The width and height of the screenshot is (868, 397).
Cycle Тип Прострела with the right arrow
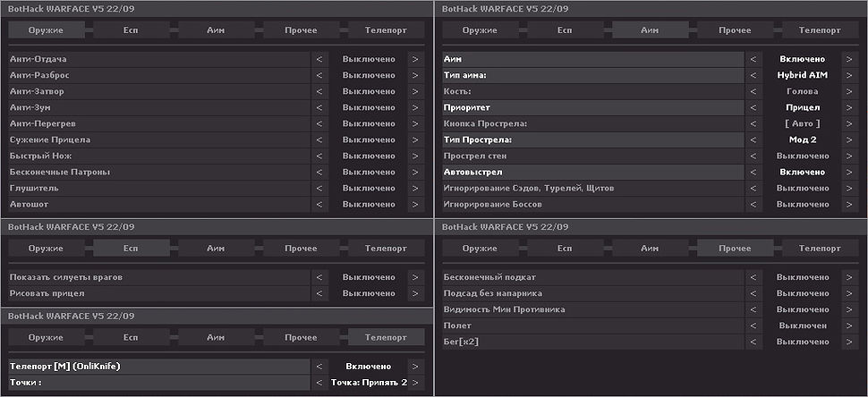850,139
